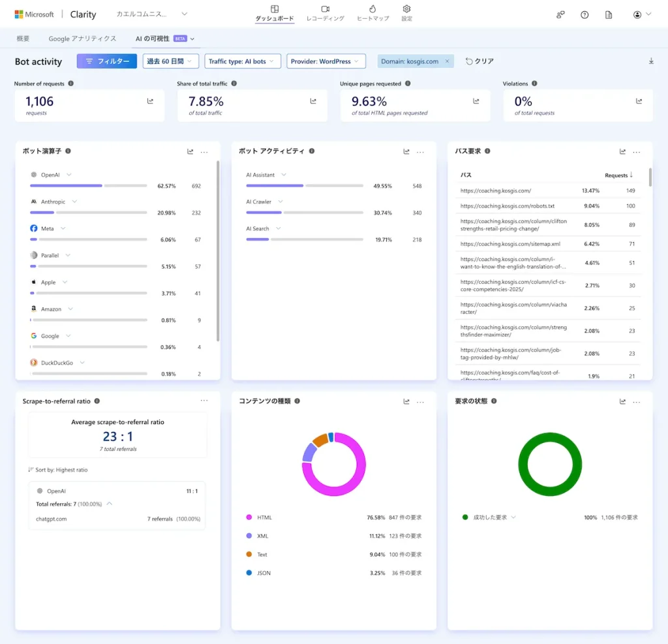Viewport: 668px width, 644px height.
Task: Click the HTML legend color swatch
Action: (249, 517)
